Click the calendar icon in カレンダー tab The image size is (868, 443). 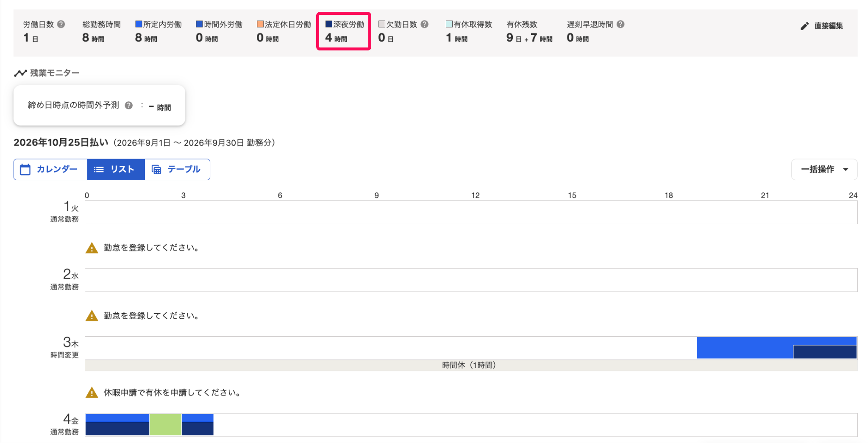[25, 170]
